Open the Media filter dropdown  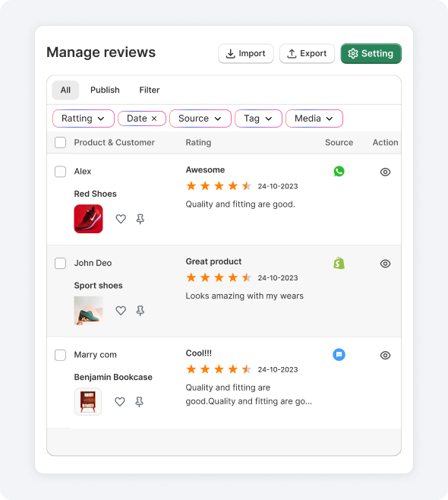tap(314, 119)
